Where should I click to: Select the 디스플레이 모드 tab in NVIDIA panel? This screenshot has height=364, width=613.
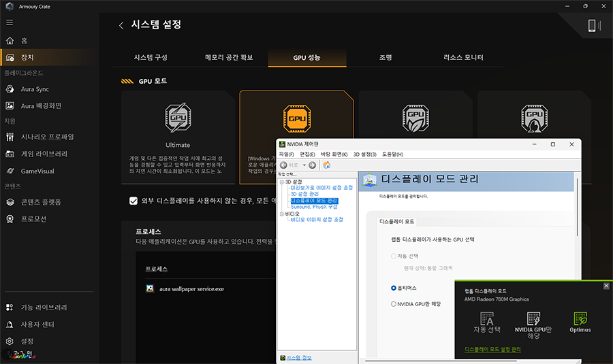pos(397,221)
